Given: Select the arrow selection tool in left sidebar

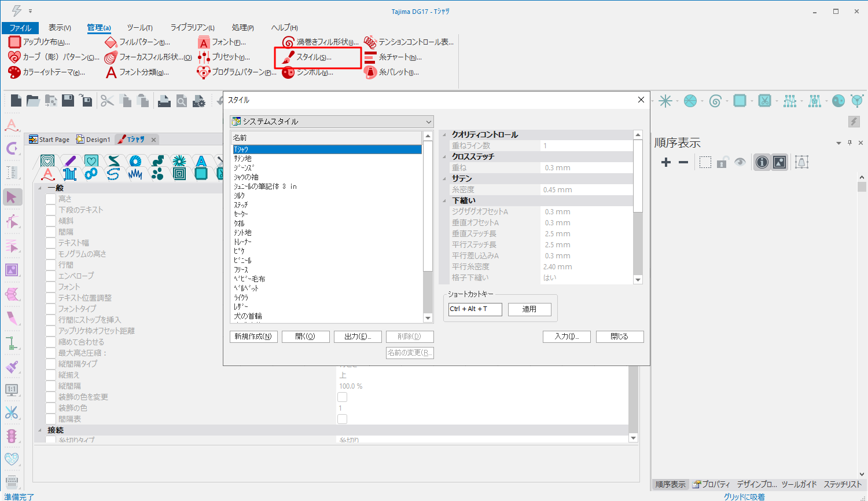Looking at the screenshot, I should [x=12, y=198].
